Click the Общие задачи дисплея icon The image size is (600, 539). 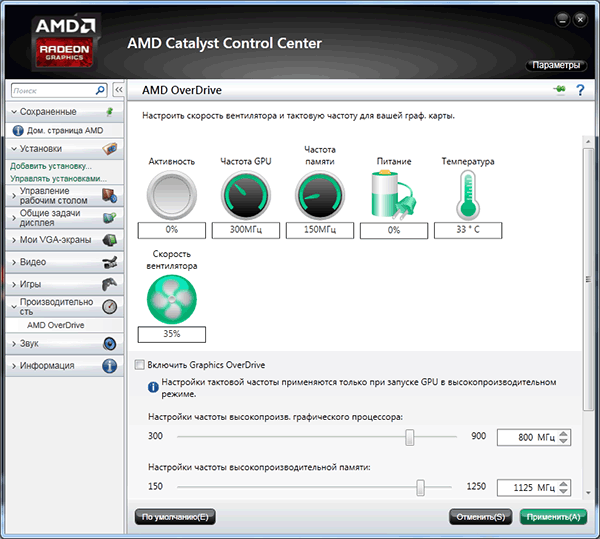tap(110, 218)
